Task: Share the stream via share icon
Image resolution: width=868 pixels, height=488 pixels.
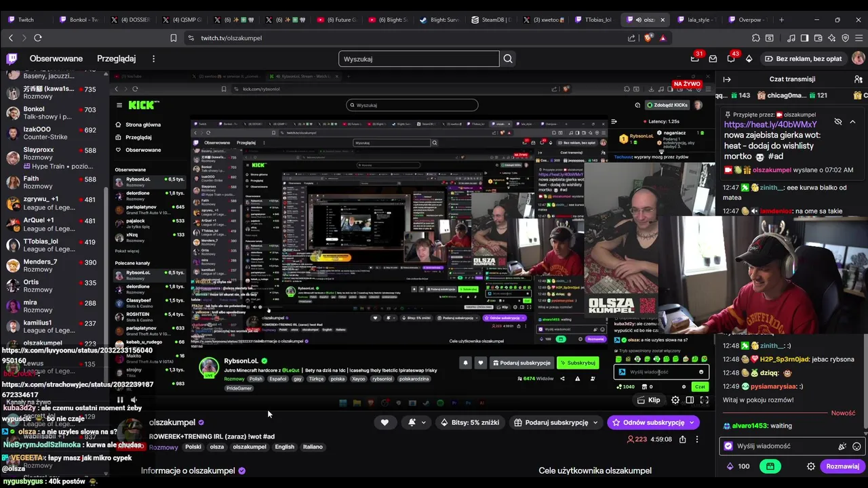Action: click(x=683, y=439)
